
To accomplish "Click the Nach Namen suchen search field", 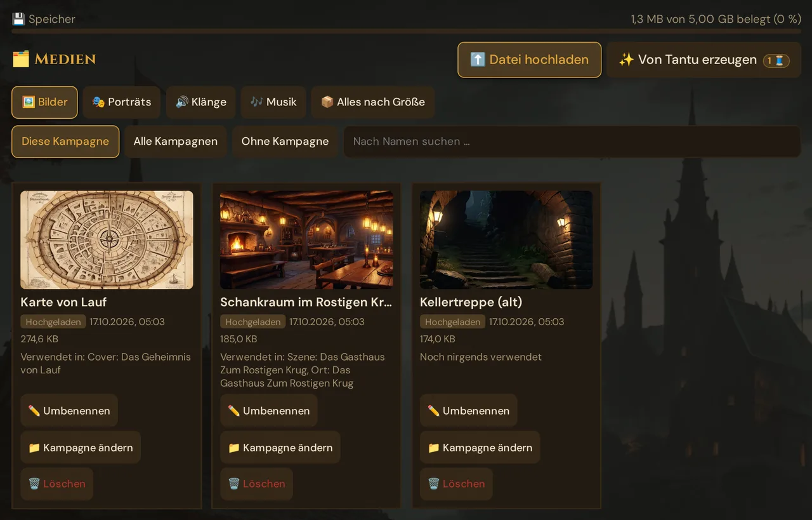I will 572,142.
